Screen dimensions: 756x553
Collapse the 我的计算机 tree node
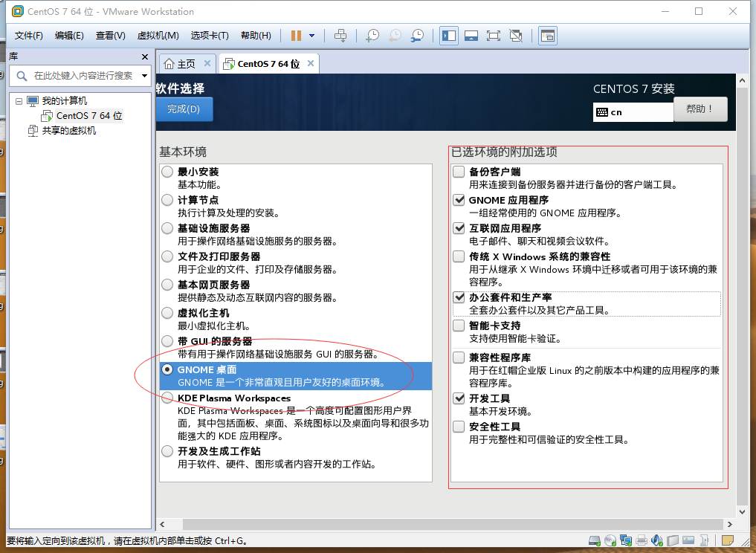(x=19, y=101)
